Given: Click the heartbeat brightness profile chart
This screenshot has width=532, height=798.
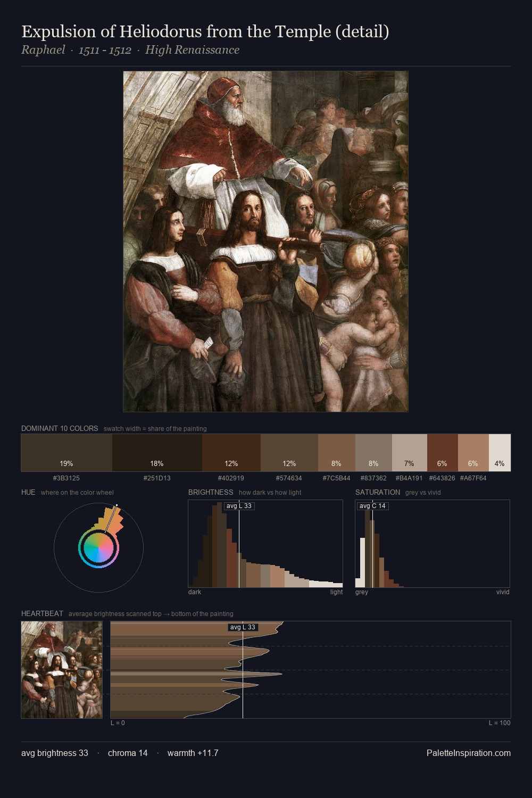Looking at the screenshot, I should 311,670.
